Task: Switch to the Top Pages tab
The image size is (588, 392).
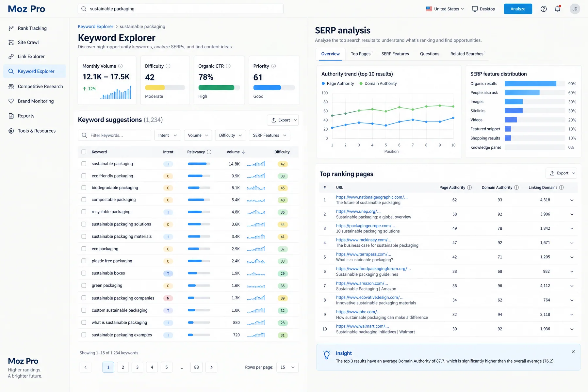Action: [361, 54]
